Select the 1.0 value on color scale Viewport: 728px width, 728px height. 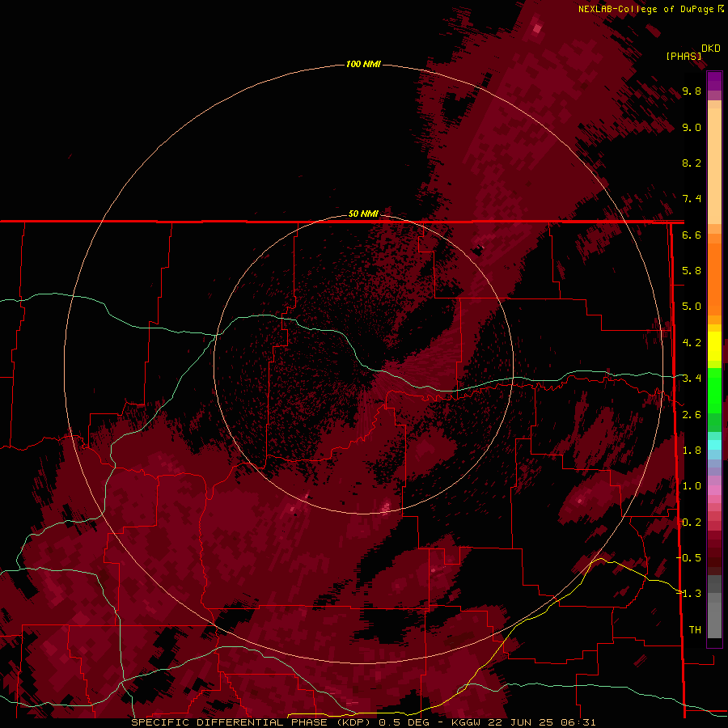click(692, 486)
